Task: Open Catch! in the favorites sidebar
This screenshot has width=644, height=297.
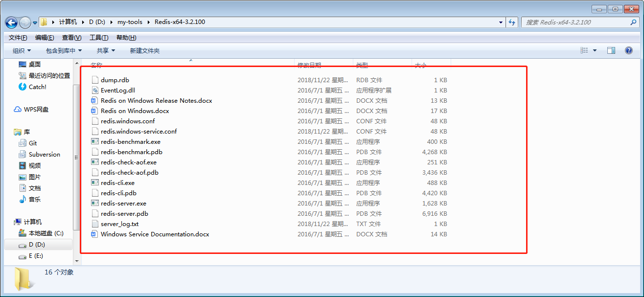Action: coord(37,87)
